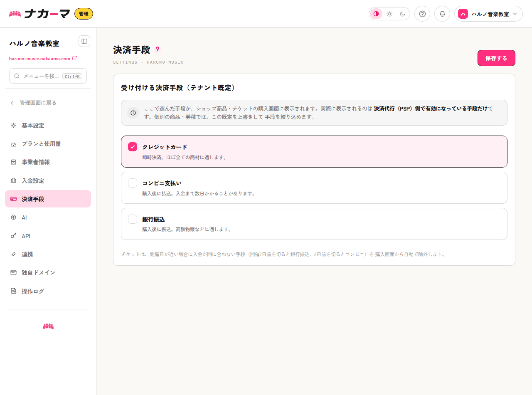Click the info icon in the notice box
Screen dimensions: 532x395
(133, 113)
